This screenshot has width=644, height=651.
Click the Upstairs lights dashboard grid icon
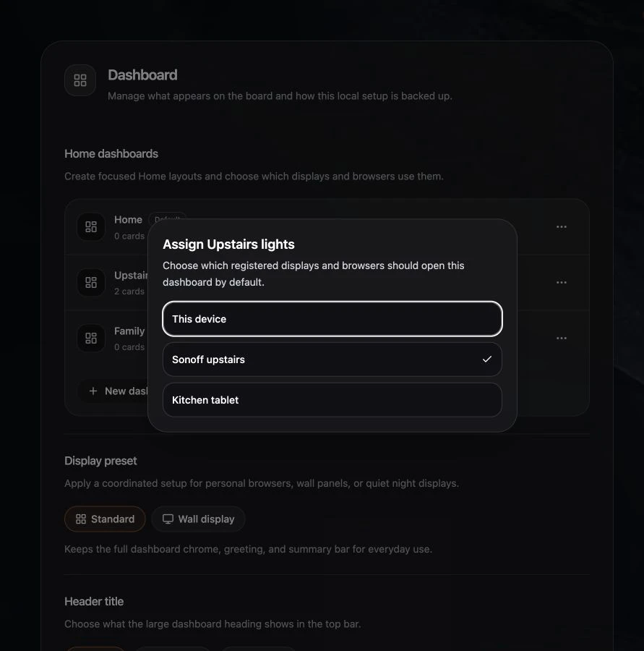click(x=91, y=282)
